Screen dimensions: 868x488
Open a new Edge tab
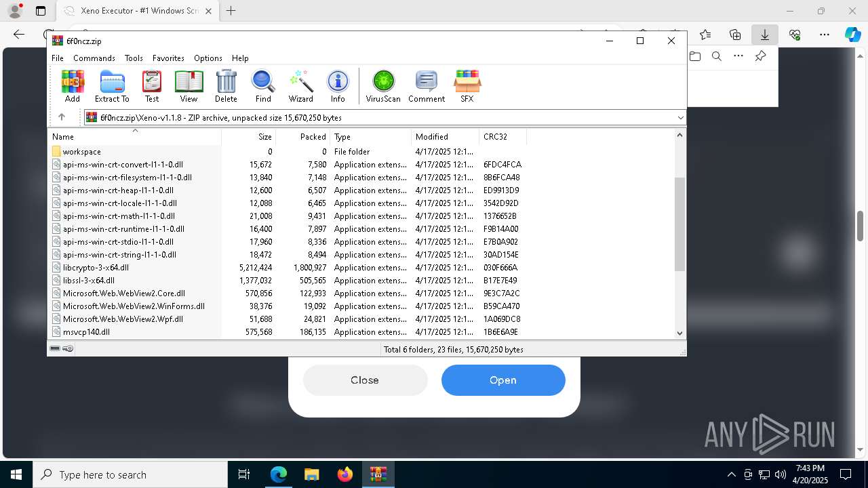click(231, 11)
